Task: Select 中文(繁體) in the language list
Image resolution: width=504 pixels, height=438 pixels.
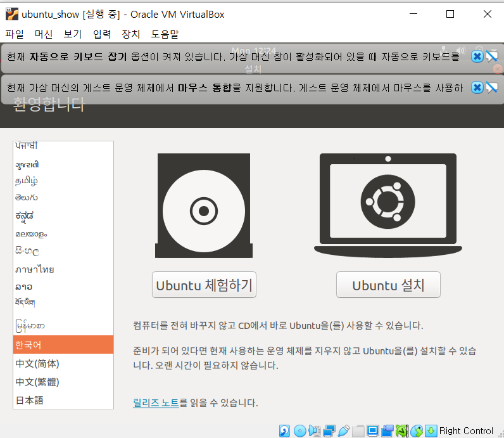Action: click(x=63, y=382)
